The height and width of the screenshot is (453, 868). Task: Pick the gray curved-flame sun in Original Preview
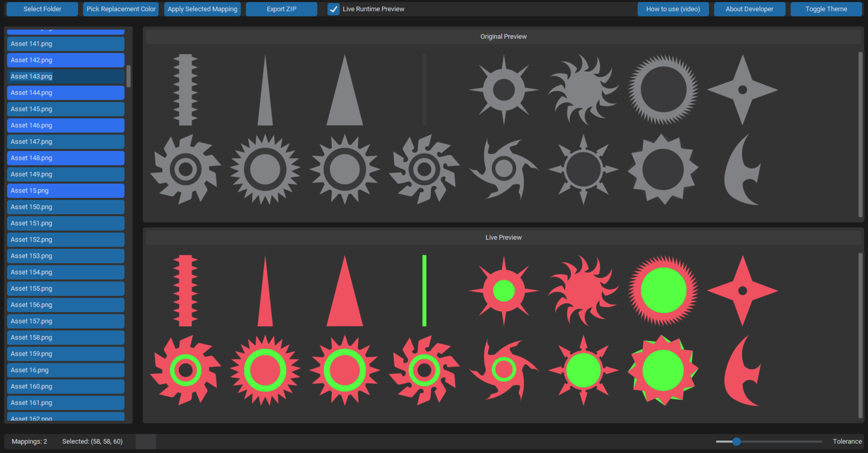[583, 90]
